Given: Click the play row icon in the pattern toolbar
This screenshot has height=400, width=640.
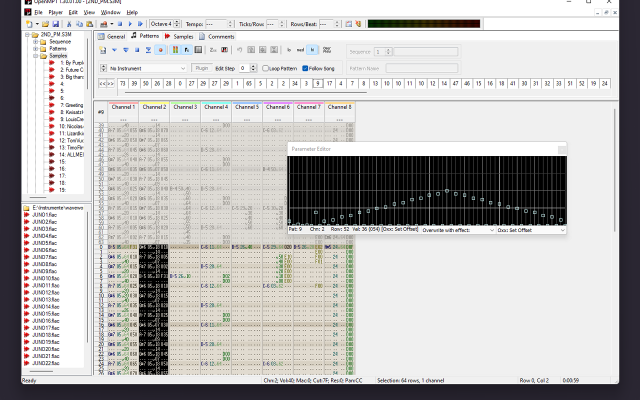Looking at the screenshot, I should click(x=149, y=50).
